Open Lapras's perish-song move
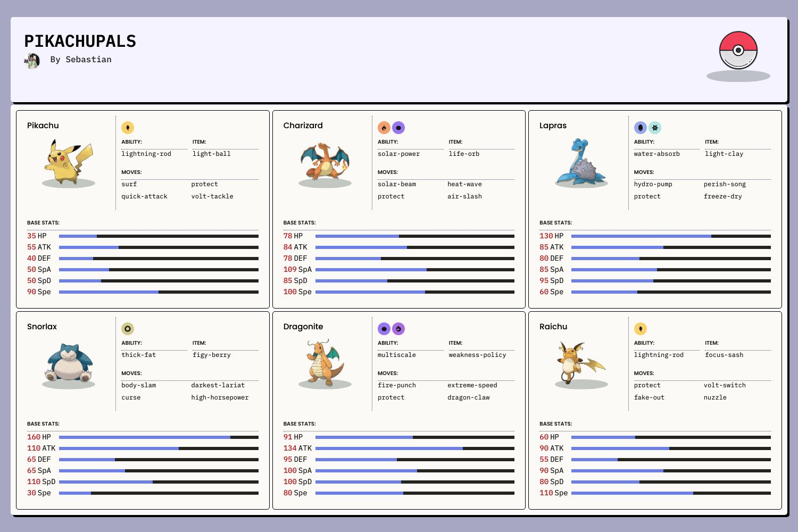This screenshot has width=798, height=532. [x=725, y=184]
